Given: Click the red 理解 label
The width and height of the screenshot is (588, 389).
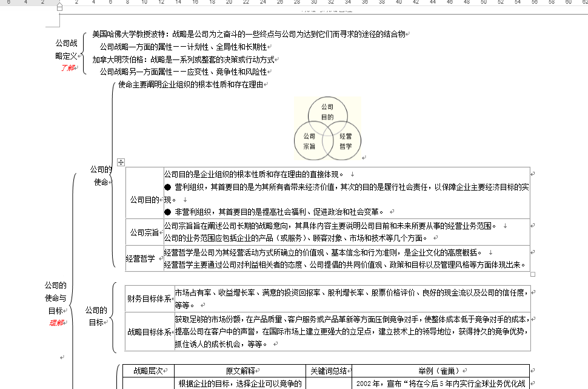Looking at the screenshot, I should pyautogui.click(x=56, y=322).
